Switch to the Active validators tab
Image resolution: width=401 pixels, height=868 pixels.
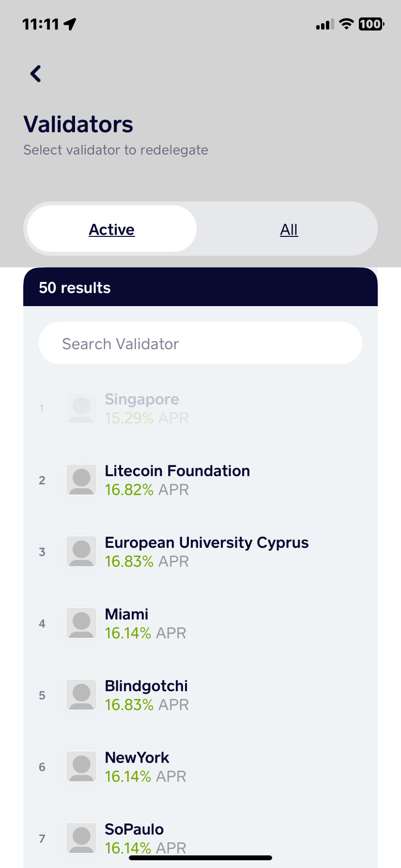click(x=112, y=229)
